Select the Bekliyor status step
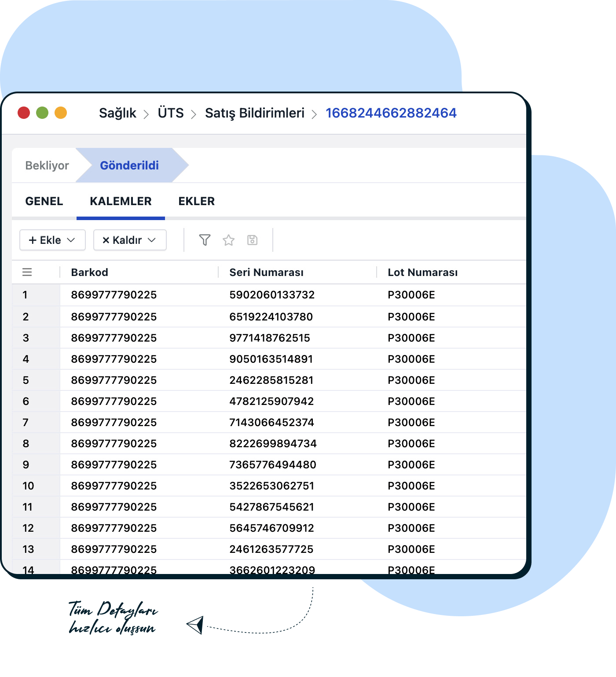The image size is (616, 677). (x=47, y=166)
